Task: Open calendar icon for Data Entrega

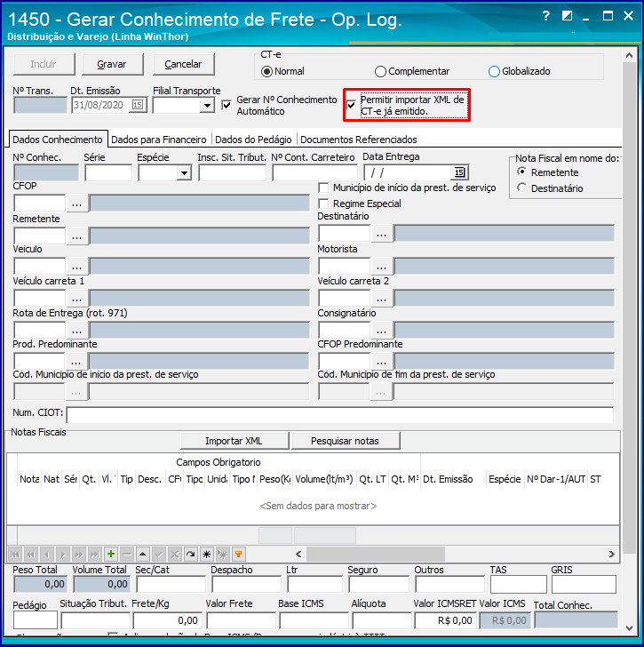Action: (x=460, y=172)
